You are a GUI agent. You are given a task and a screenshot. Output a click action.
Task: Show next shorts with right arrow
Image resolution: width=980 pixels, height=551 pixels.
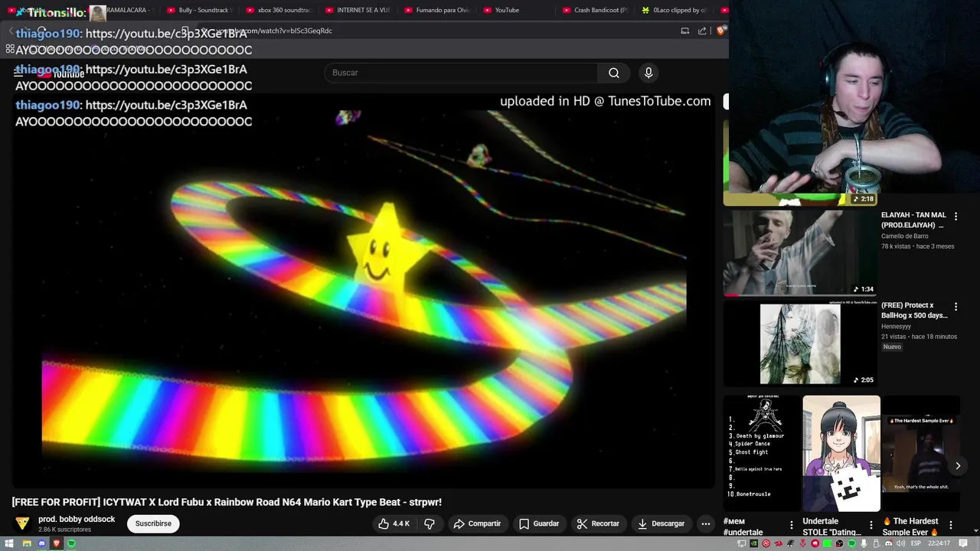coord(958,465)
